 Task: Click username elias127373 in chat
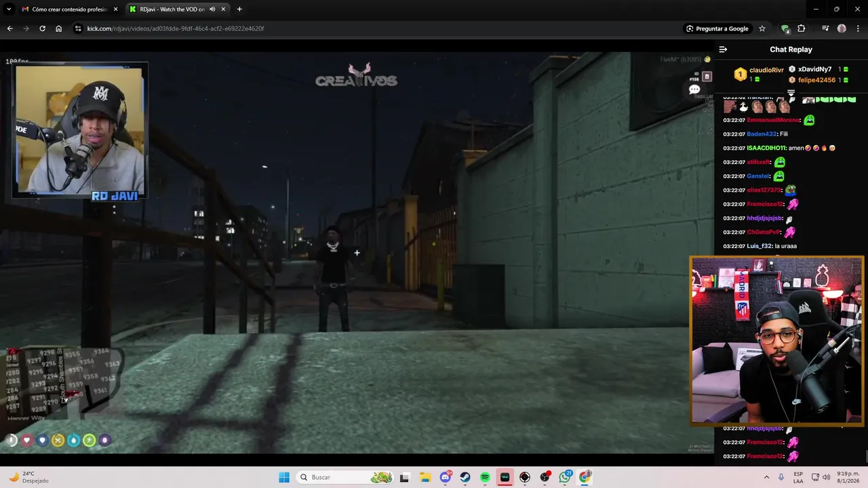764,190
